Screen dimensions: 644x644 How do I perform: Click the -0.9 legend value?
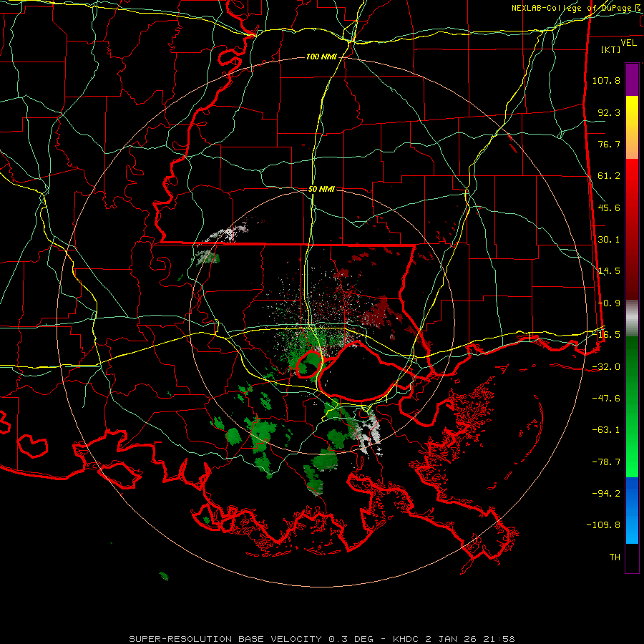click(609, 303)
